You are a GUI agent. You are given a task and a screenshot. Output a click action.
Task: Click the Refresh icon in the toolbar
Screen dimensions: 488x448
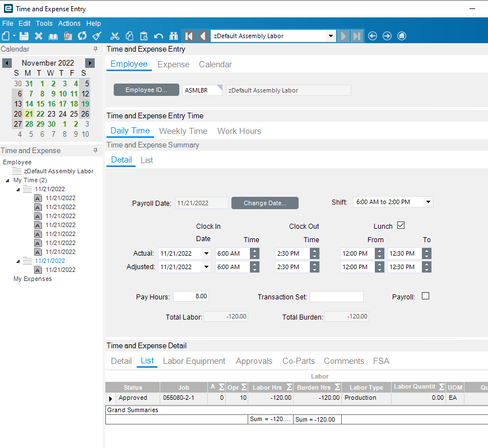pos(82,36)
